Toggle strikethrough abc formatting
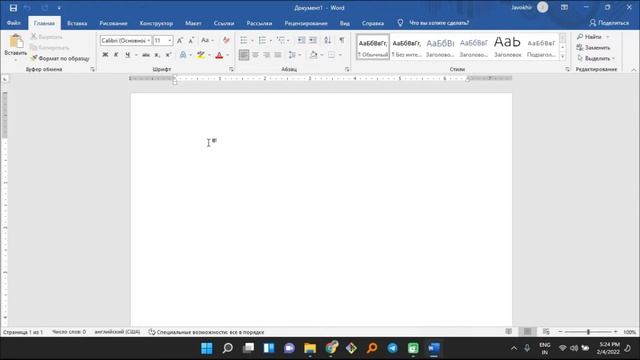This screenshot has height=360, width=640. tap(146, 55)
